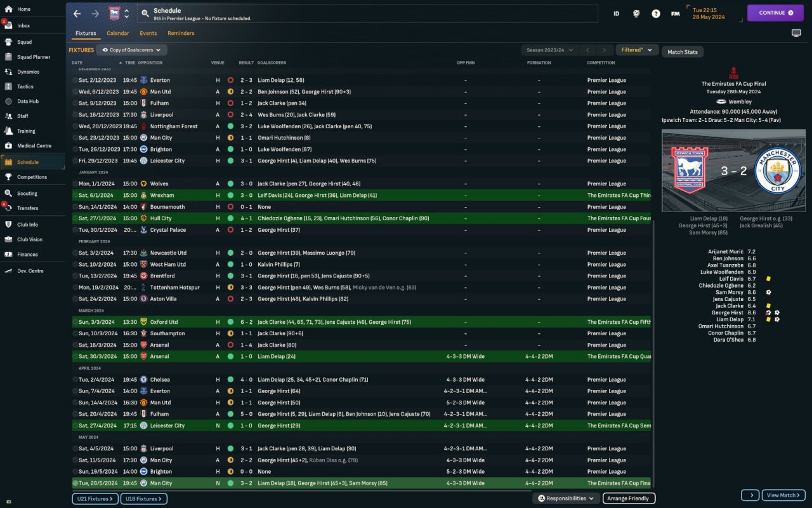Open the Dev. Centre

click(x=30, y=271)
